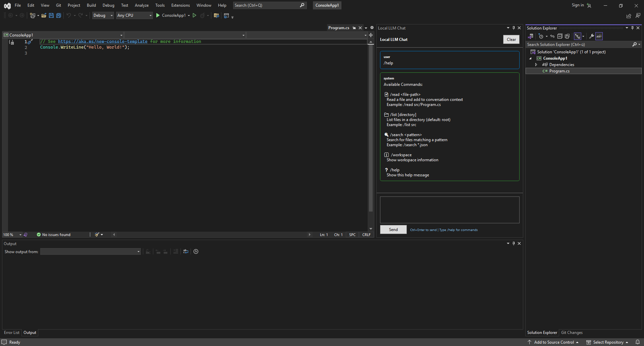Toggle word wrap in the Output window

[x=186, y=251]
